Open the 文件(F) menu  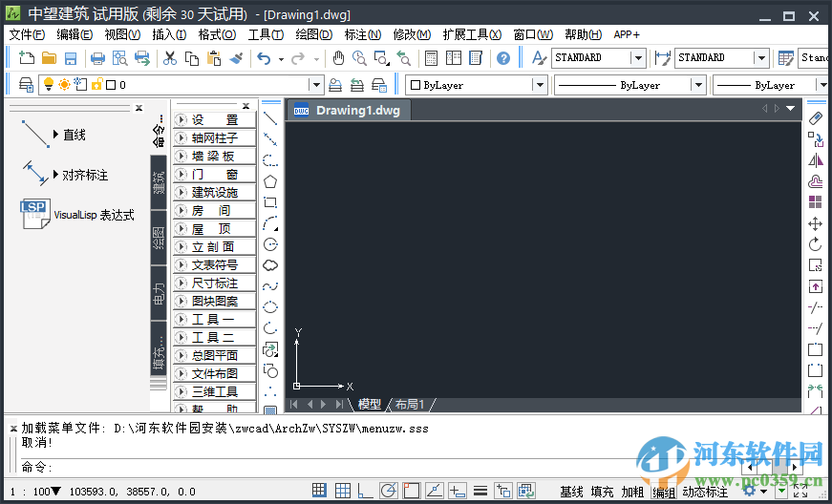point(27,34)
